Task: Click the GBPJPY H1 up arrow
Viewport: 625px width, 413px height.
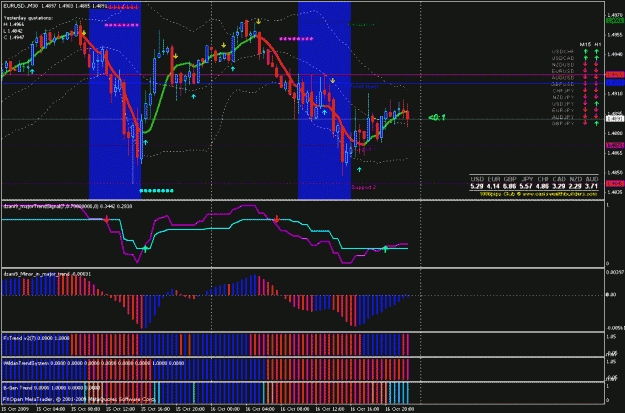Action: click(597, 123)
